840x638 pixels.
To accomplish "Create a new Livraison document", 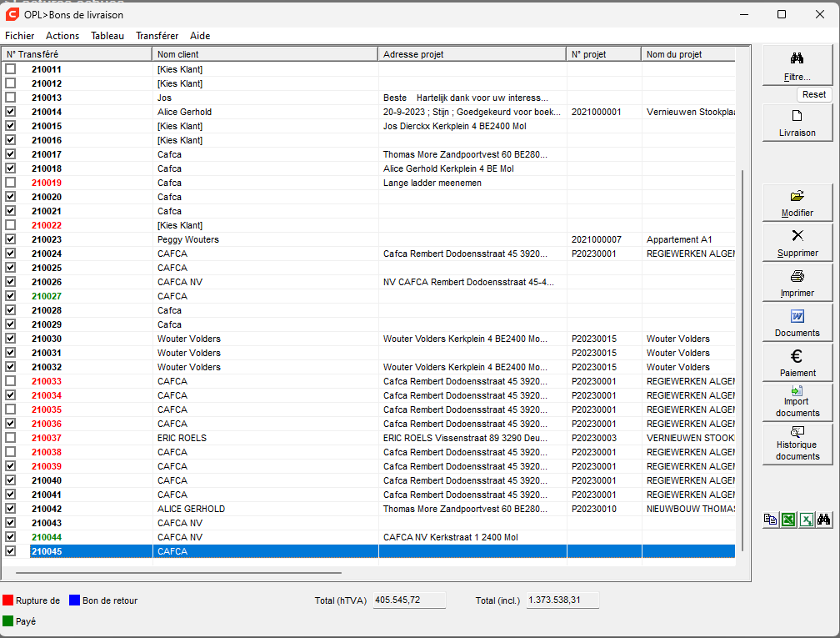I will 797,123.
